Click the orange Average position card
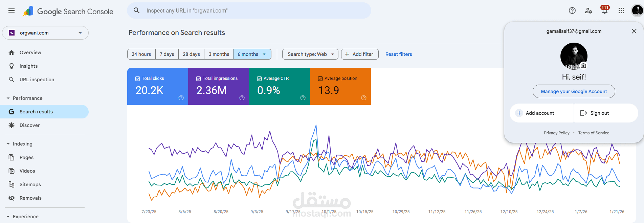Viewport: 644px width, 223px height. pos(340,86)
